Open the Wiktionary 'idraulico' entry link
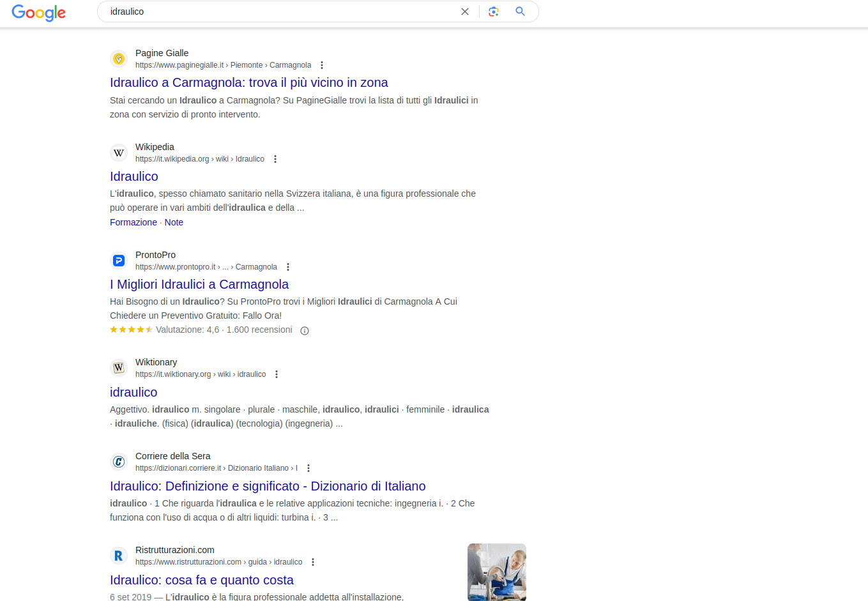Screen dimensions: 868x601 point(133,392)
